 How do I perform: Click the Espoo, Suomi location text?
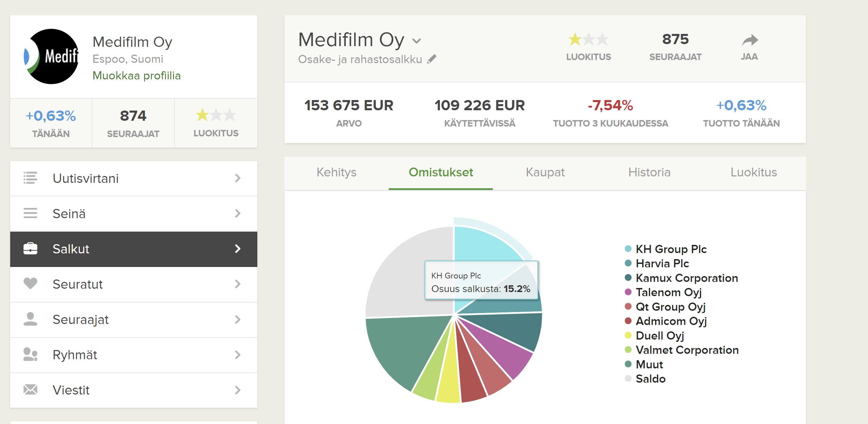(x=128, y=59)
